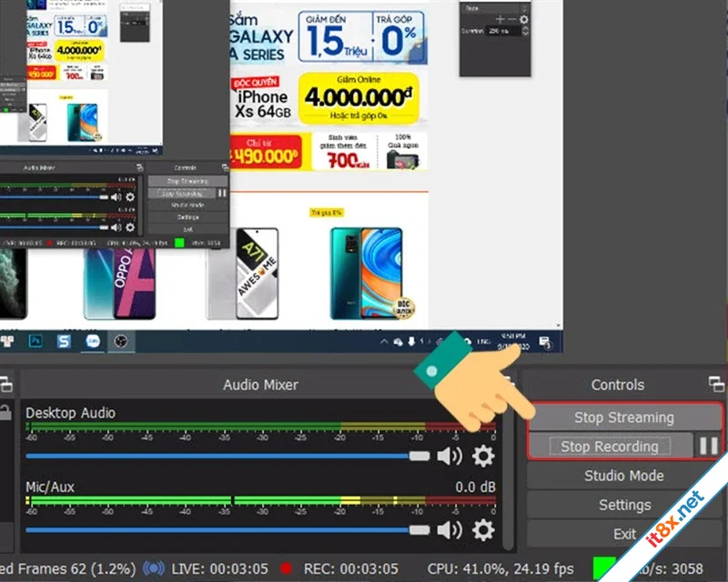
Task: Click the green connection status square
Action: tap(604, 567)
